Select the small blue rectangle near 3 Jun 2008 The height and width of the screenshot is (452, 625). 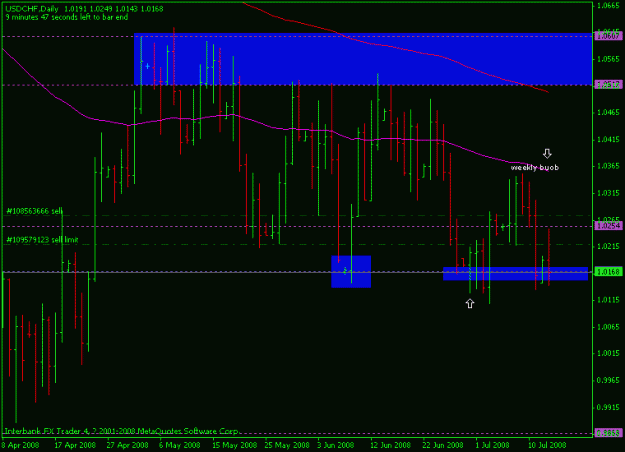(351, 271)
